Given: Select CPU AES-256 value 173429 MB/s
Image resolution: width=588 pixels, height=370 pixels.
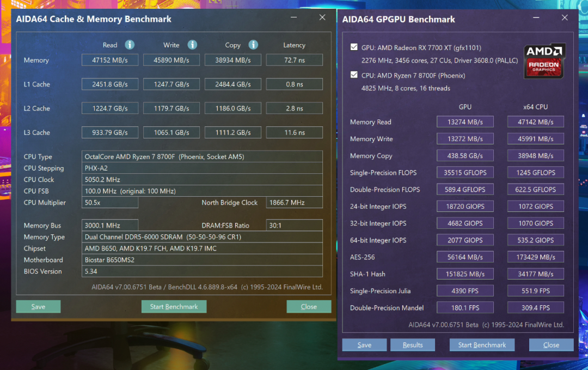Looking at the screenshot, I should tap(536, 257).
